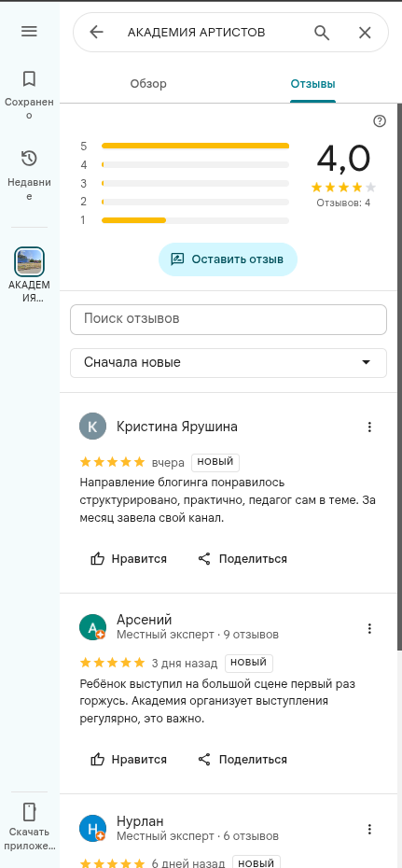Share Арсений's review
The height and width of the screenshot is (868, 402).
coord(243,759)
